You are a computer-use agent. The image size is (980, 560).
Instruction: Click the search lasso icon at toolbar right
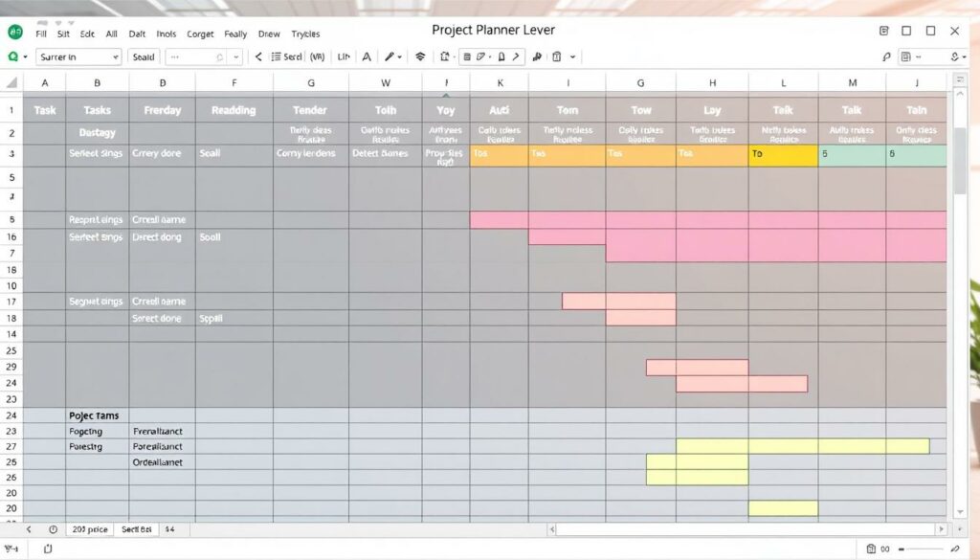[x=886, y=56]
